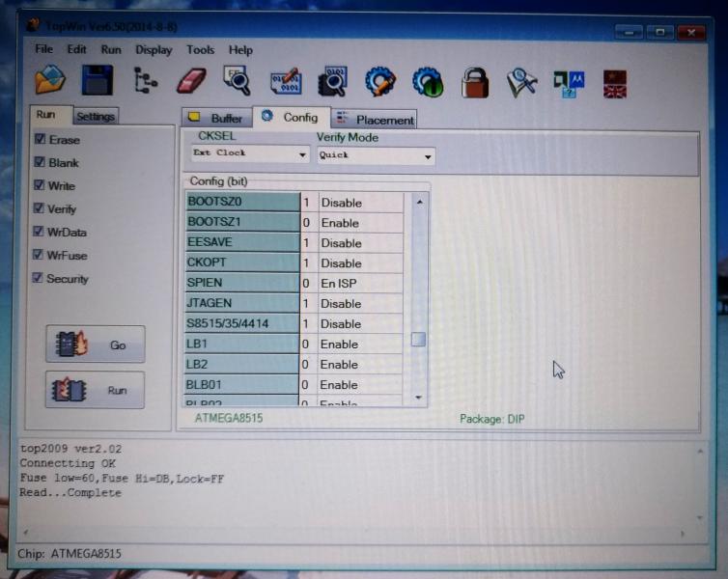Click the padlock security icon

(x=474, y=82)
